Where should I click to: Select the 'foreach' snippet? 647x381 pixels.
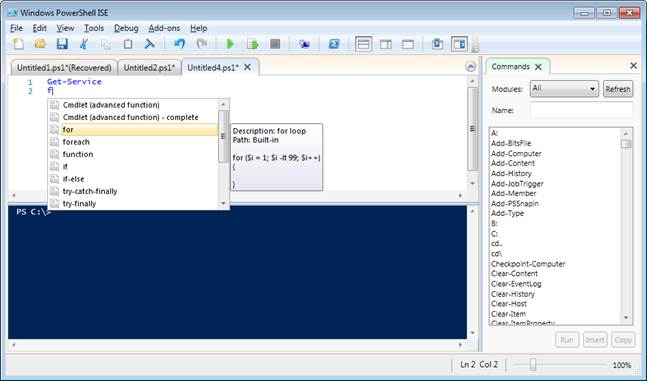pyautogui.click(x=134, y=142)
